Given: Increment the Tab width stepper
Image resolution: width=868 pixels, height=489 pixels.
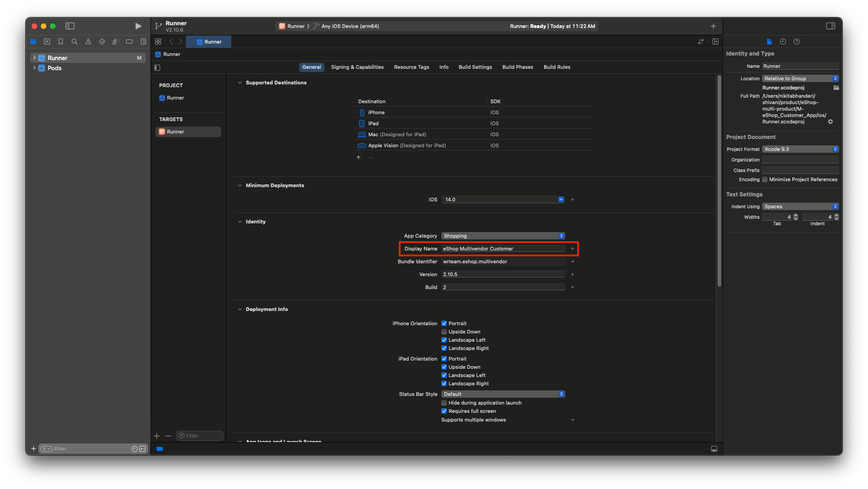Looking at the screenshot, I should click(796, 215).
